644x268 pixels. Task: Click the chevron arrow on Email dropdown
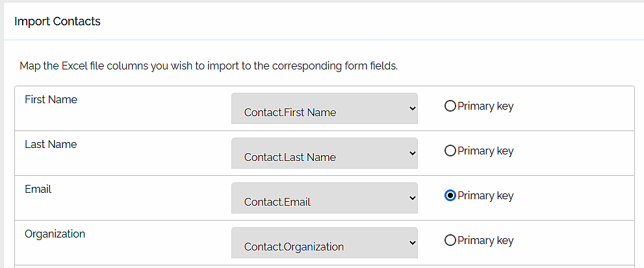412,198
